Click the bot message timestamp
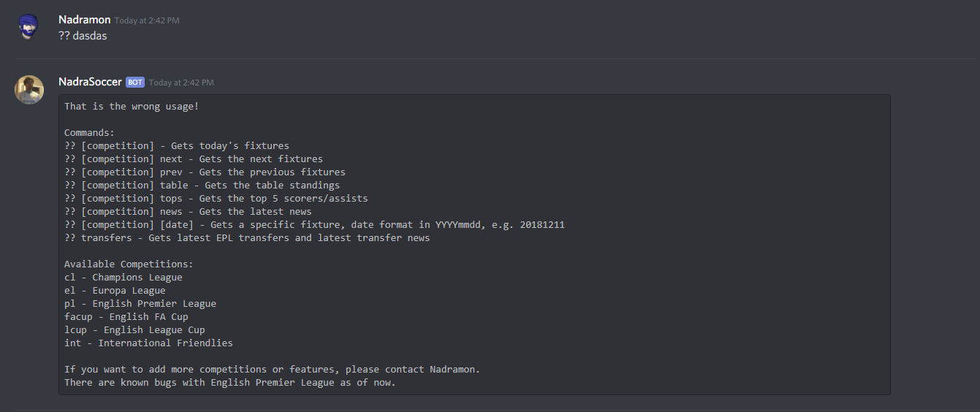980x412 pixels. [x=181, y=83]
